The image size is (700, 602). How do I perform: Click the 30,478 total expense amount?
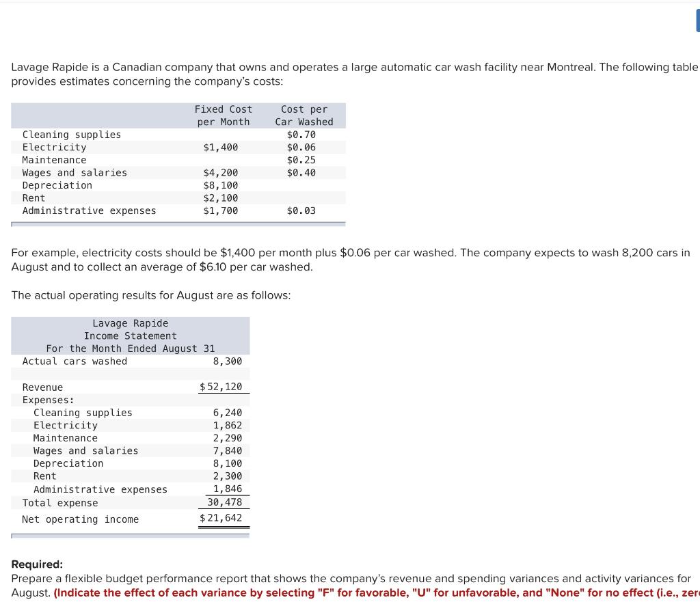pos(224,502)
